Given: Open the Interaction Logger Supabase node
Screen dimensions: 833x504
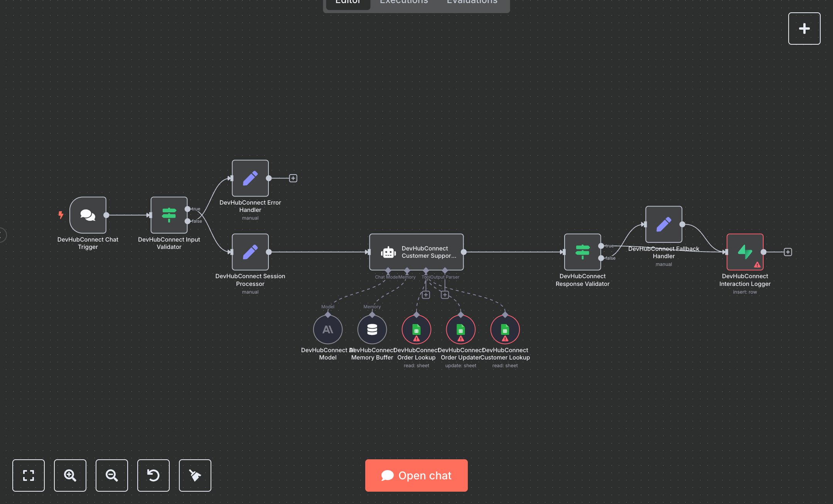Looking at the screenshot, I should point(745,252).
